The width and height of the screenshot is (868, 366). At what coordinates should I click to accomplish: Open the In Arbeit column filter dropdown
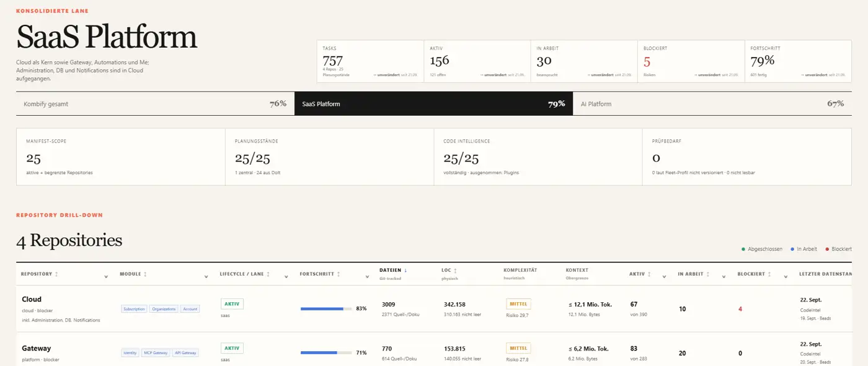[724, 277]
